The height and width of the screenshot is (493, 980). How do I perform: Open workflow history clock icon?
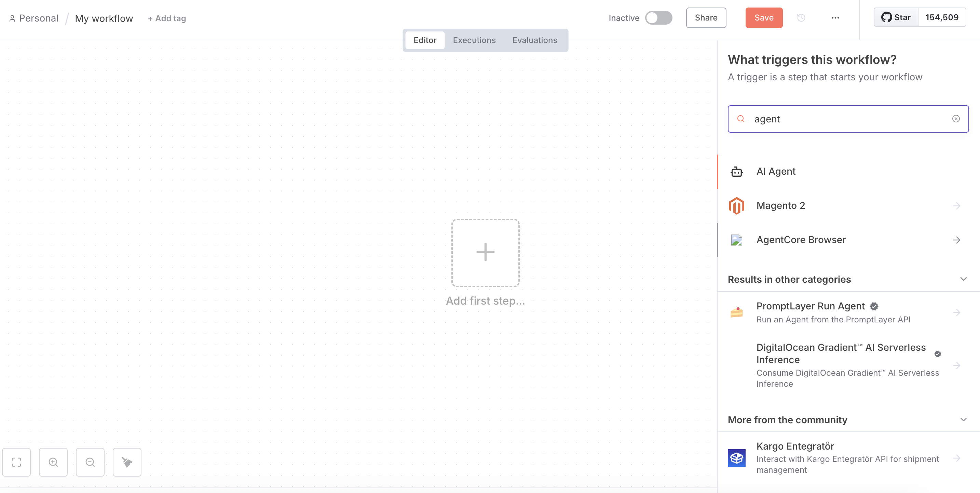[801, 18]
